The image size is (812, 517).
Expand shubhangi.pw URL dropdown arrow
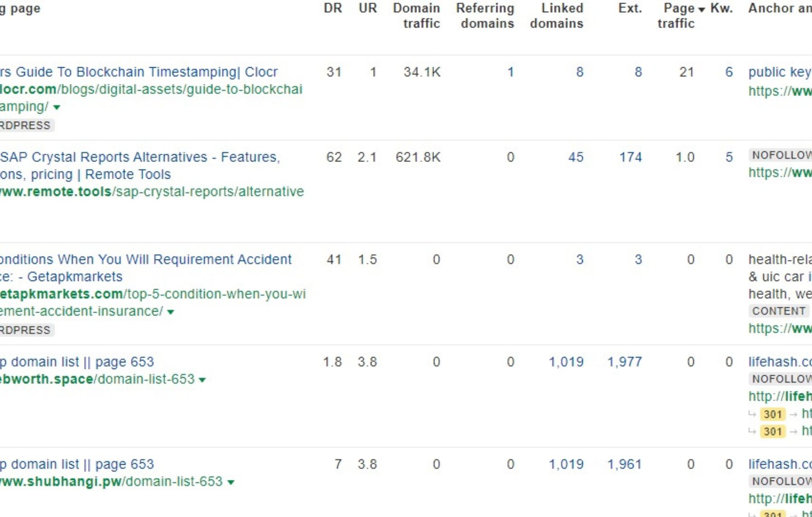(231, 482)
